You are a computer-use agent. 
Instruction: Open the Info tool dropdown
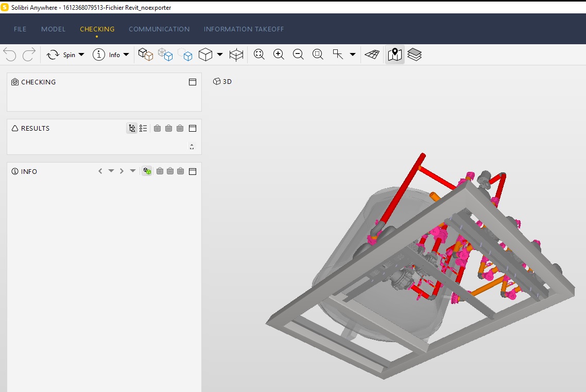pos(126,54)
